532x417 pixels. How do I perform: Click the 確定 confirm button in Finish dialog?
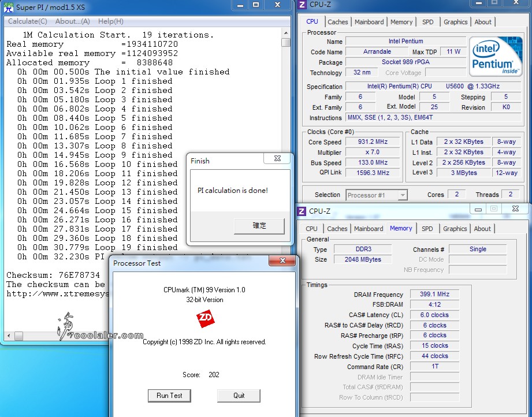259,226
